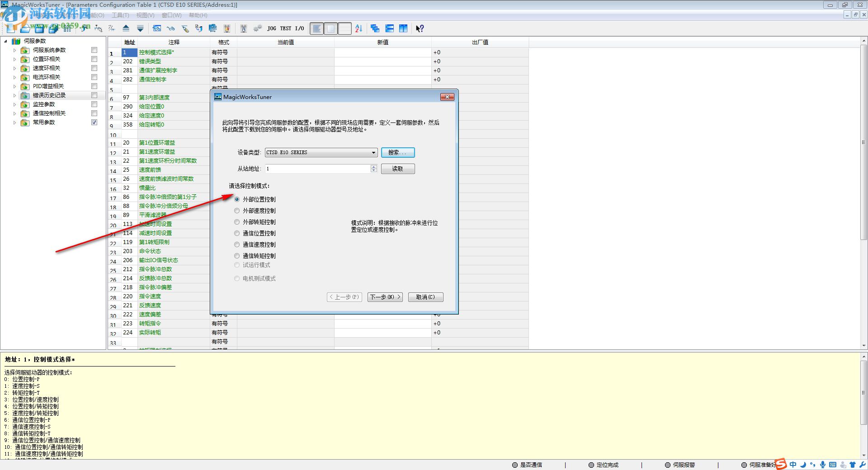This screenshot has height=470, width=868.
Task: Open the I/O status tool
Action: pos(300,28)
